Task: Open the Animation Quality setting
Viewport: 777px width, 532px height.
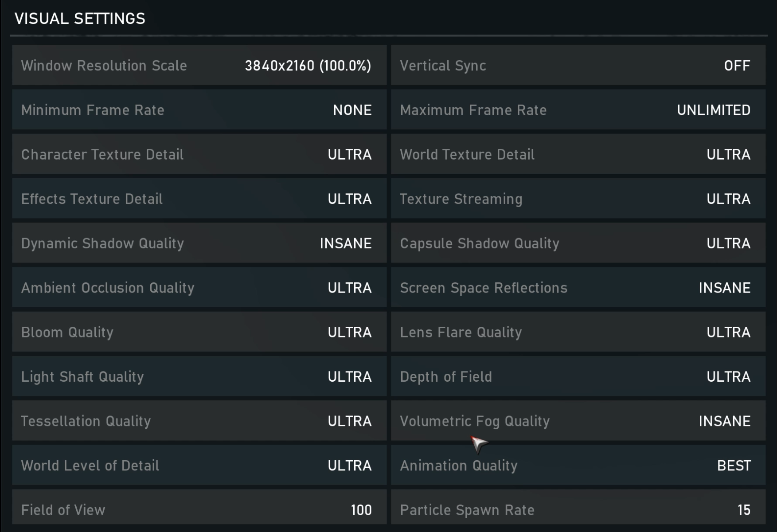Action: [578, 465]
